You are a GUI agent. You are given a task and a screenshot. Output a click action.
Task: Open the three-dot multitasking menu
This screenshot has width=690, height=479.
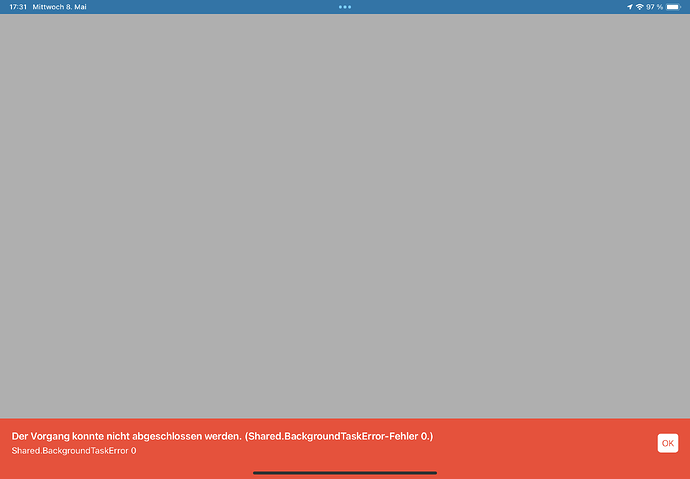[345, 7]
